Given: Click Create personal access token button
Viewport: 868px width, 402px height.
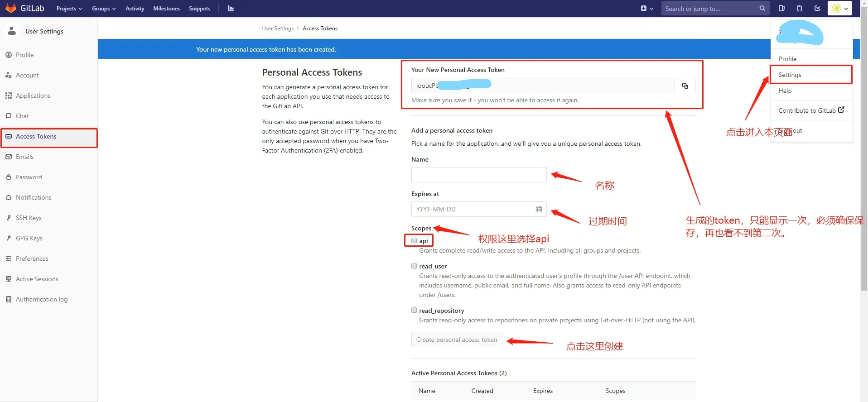Looking at the screenshot, I should [457, 340].
